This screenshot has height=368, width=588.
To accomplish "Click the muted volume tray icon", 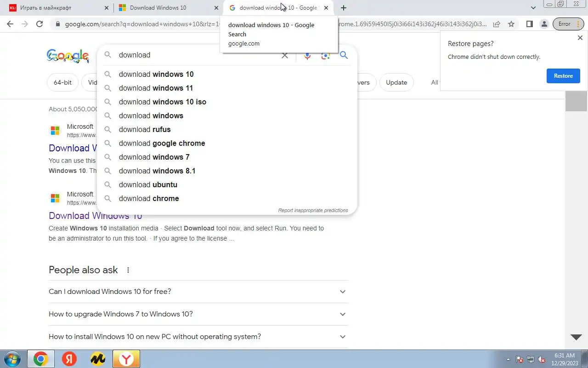I will point(542,359).
